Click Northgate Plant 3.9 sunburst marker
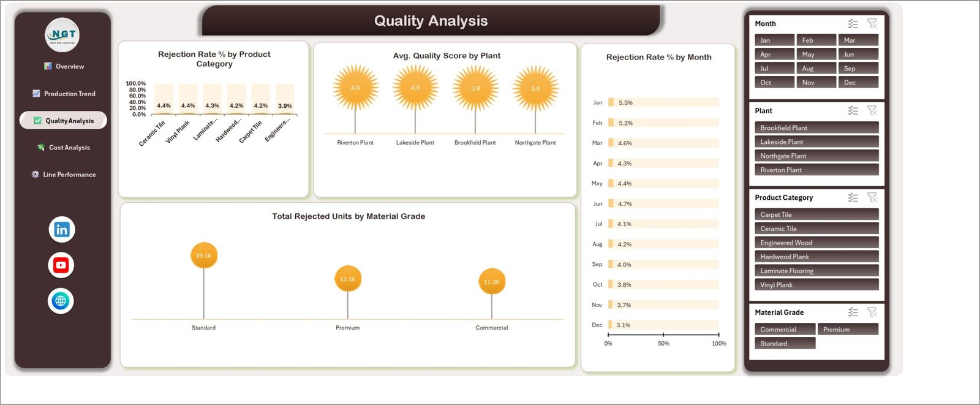This screenshot has width=980, height=405. point(535,89)
